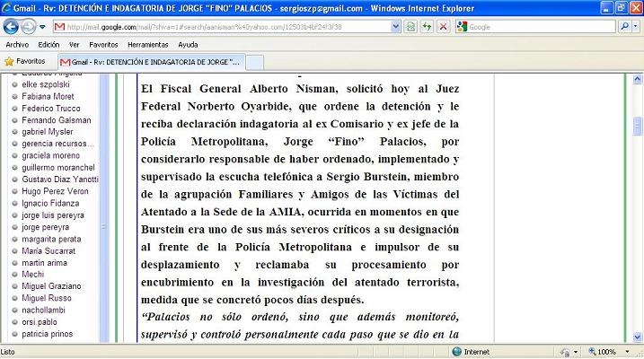Open the Favoritos menu in menu bar

tap(103, 45)
